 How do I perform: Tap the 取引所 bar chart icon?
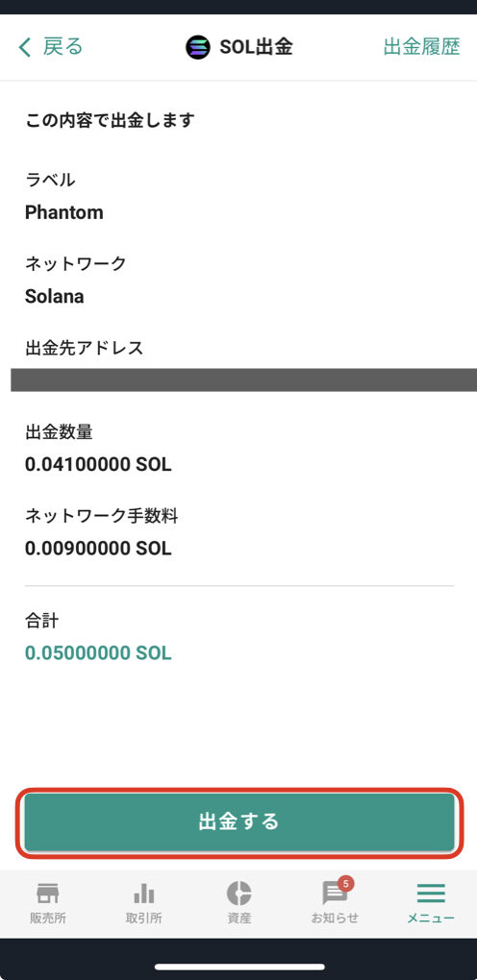point(143,894)
